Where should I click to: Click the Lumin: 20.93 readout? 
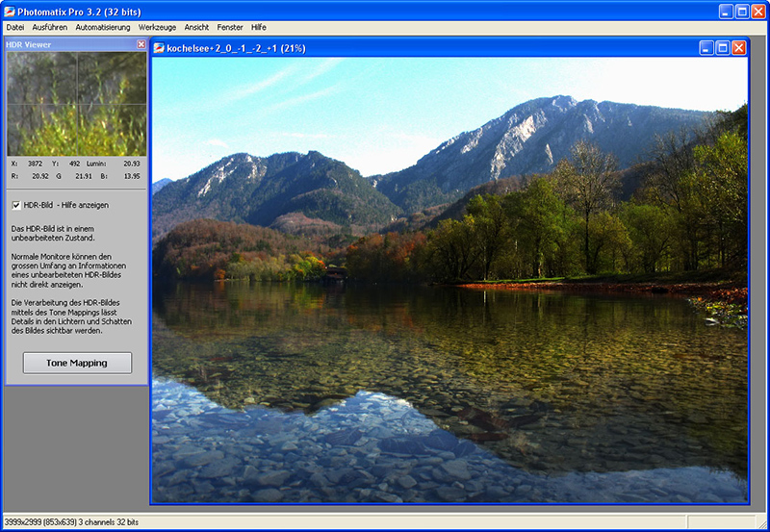pos(114,164)
